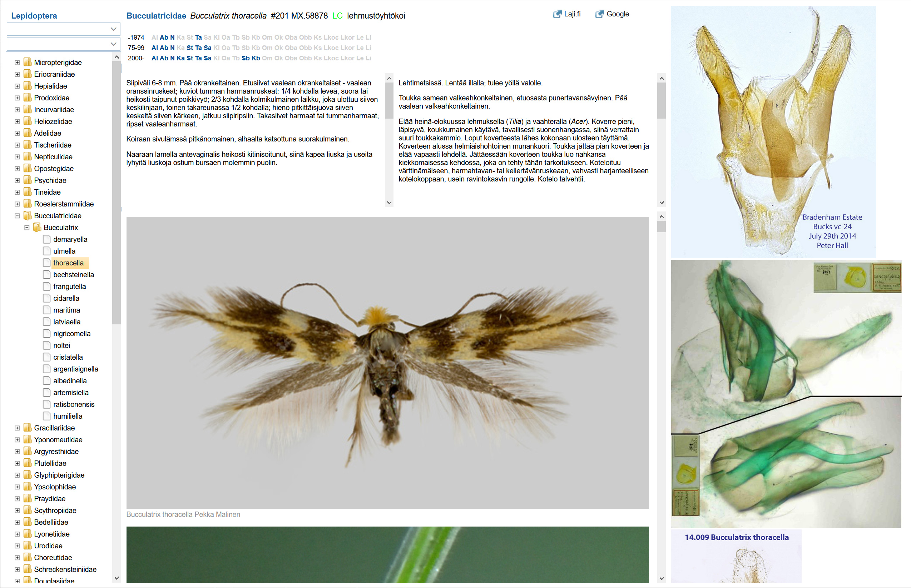Tick the cidarella species checkbox

(x=46, y=298)
